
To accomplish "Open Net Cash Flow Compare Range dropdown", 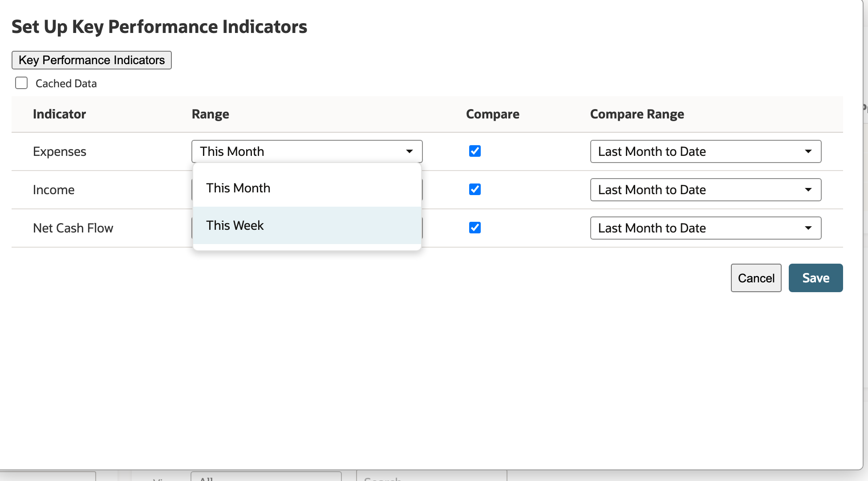I will pos(706,228).
